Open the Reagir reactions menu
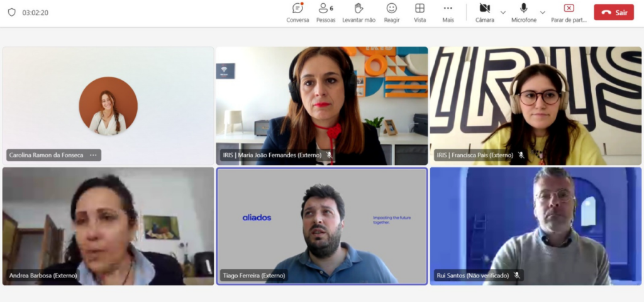 [392, 12]
